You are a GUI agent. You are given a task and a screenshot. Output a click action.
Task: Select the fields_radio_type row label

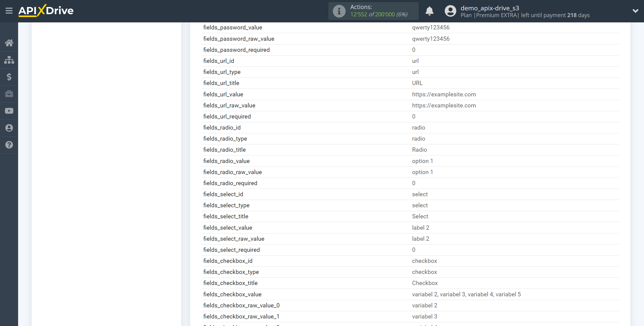(x=225, y=139)
